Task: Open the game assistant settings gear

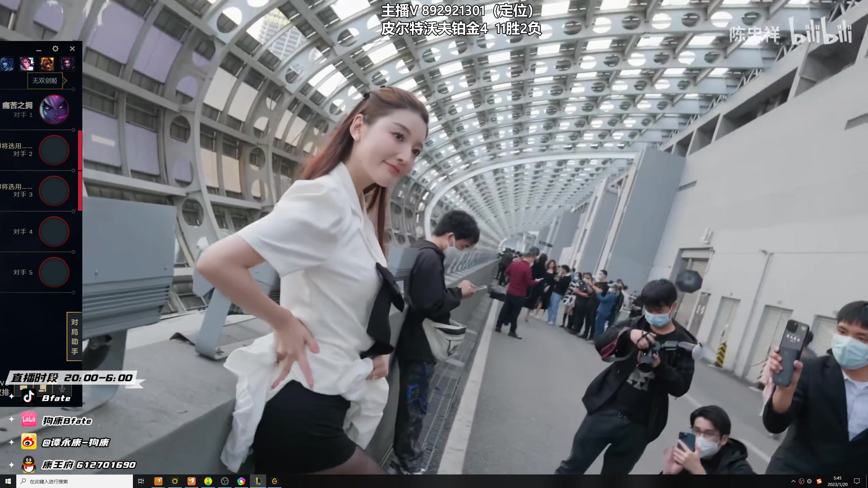Action: coord(55,49)
